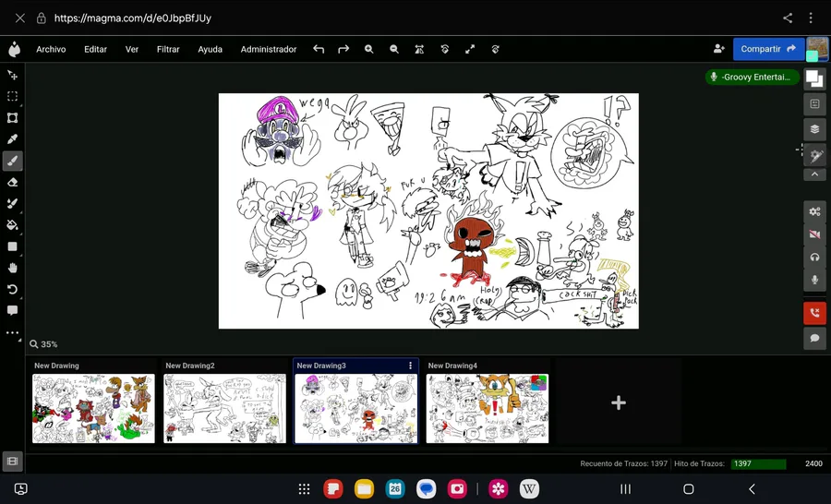
Task: Open the yellow Files app in taskbar
Action: (364, 488)
